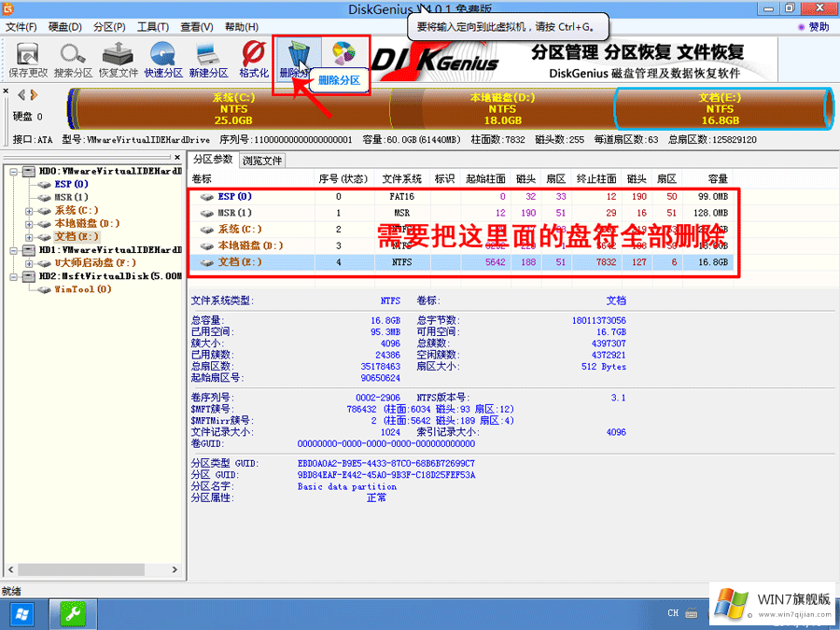Open the 工具(T) menu
Viewport: 840px width, 630px height.
point(152,26)
